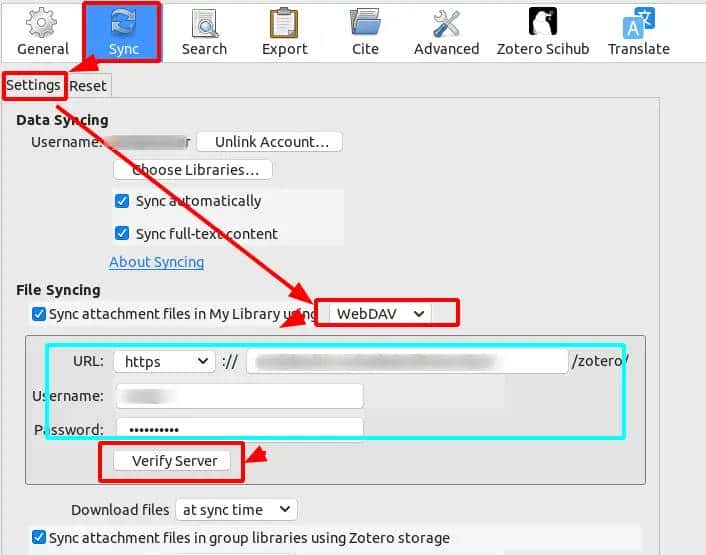Open the Translate preferences pane
The image size is (706, 555).
(x=638, y=30)
